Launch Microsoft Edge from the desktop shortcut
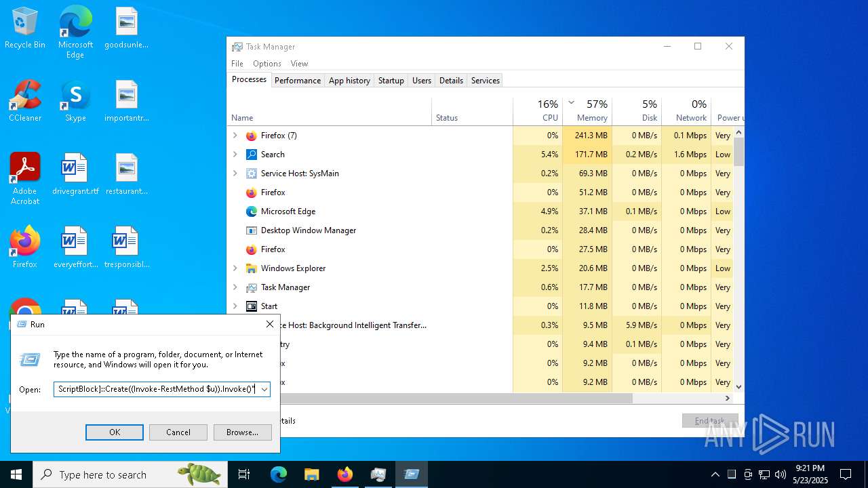This screenshot has width=868, height=488. [75, 33]
